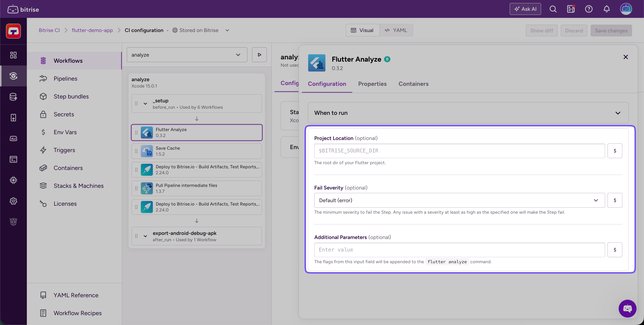Select the first Deploy to Bitrise.io step
This screenshot has width=644, height=325.
click(197, 170)
